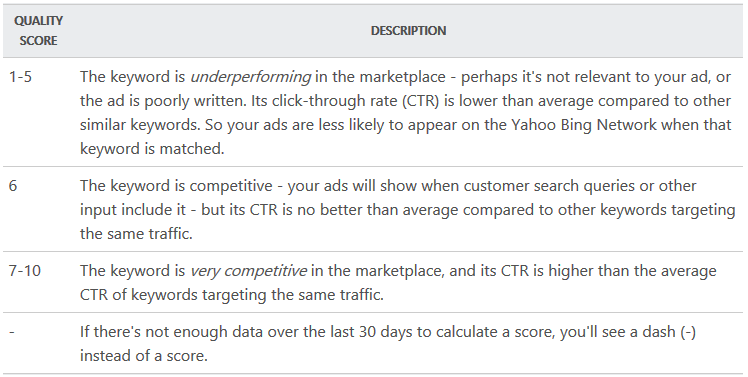
Task: Select the 1-5 quality score cell
Action: 21,77
